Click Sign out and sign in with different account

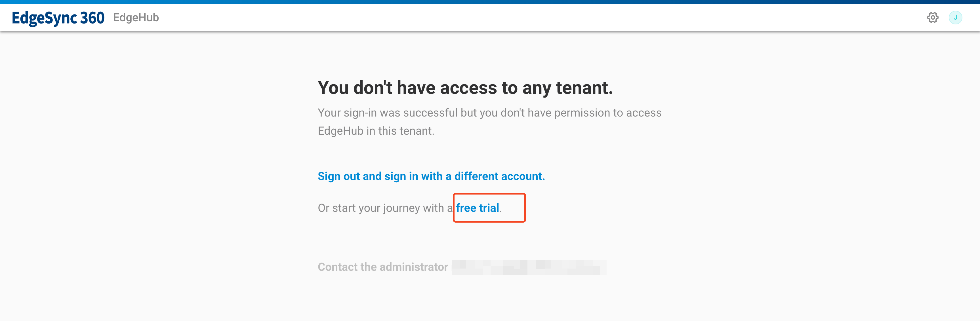coord(431,176)
